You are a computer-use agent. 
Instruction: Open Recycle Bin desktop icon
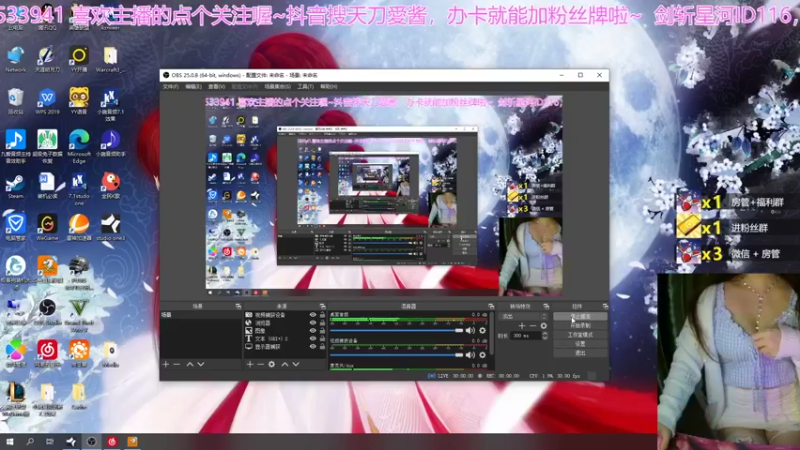point(15,101)
